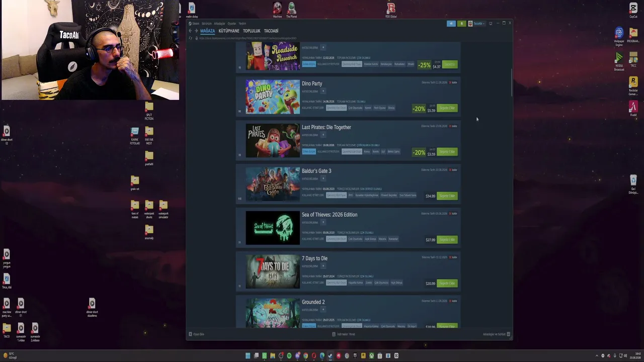
Task: Open the waterpark simulator desktop folder
Action: (164, 210)
